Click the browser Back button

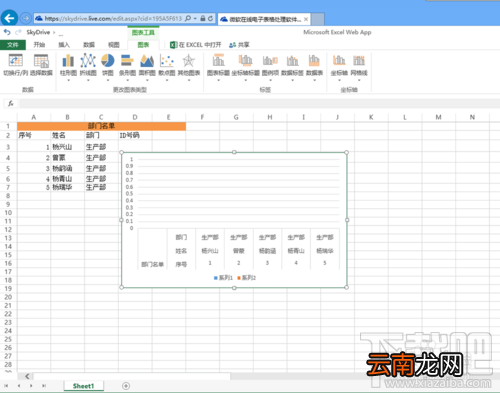[9, 18]
